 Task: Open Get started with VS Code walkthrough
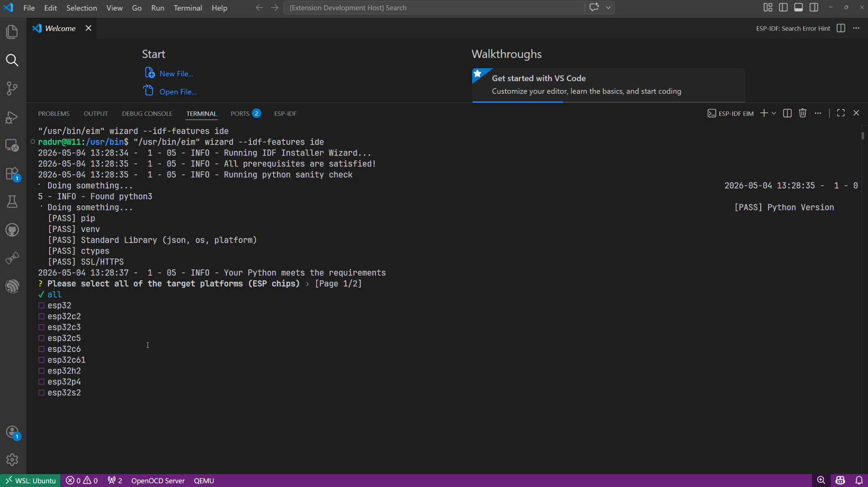click(608, 85)
